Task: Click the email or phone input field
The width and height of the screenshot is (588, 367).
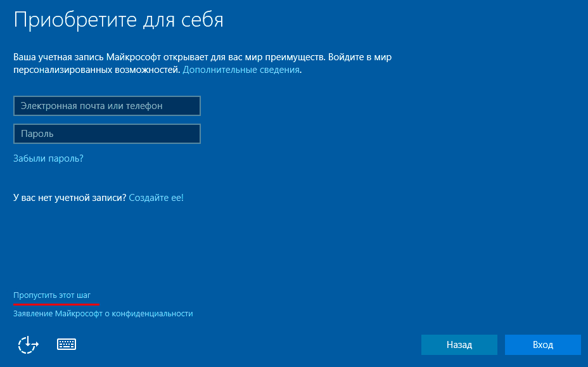Action: (107, 106)
